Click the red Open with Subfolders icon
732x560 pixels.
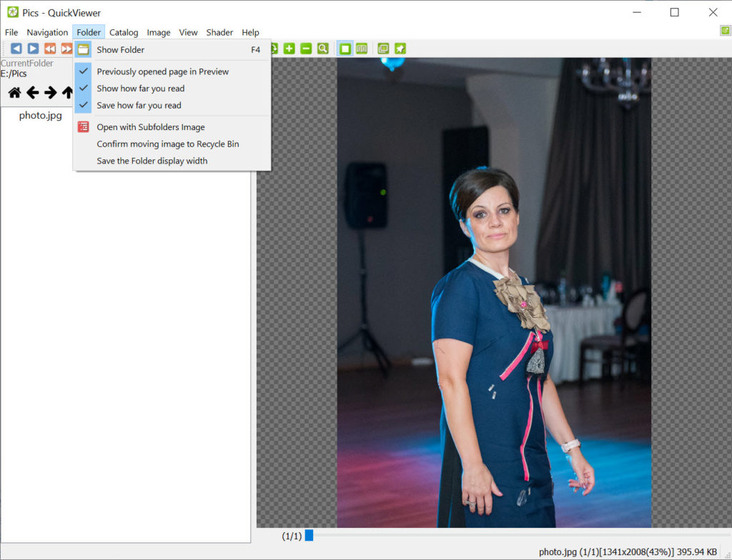point(83,127)
